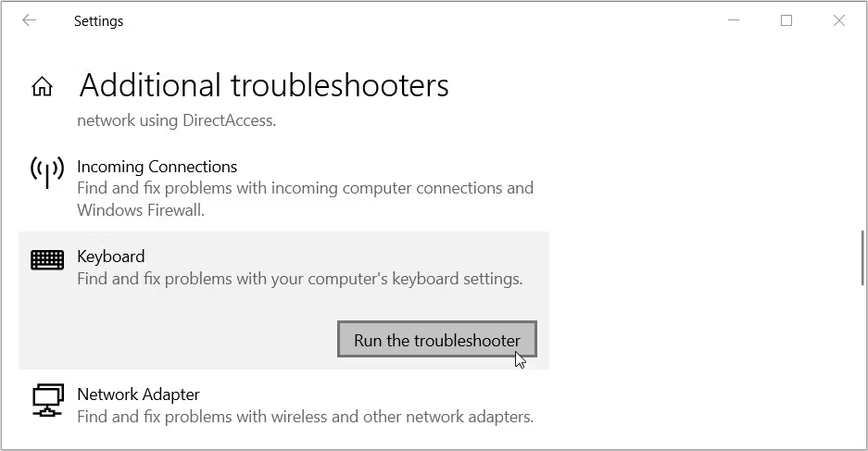Click the Incoming Connections antenna icon
Image resolution: width=868 pixels, height=451 pixels.
47,172
